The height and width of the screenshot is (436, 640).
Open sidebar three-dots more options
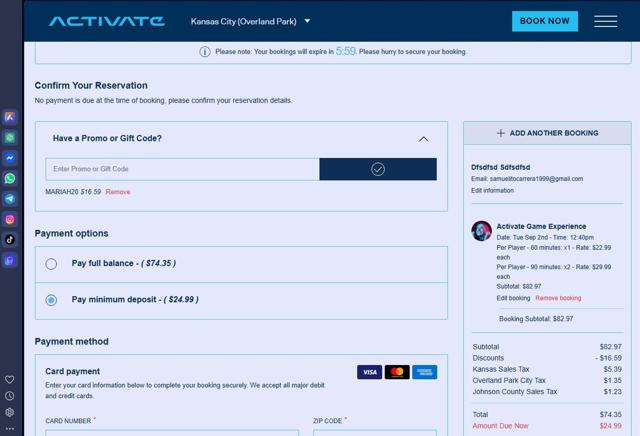tap(10, 429)
